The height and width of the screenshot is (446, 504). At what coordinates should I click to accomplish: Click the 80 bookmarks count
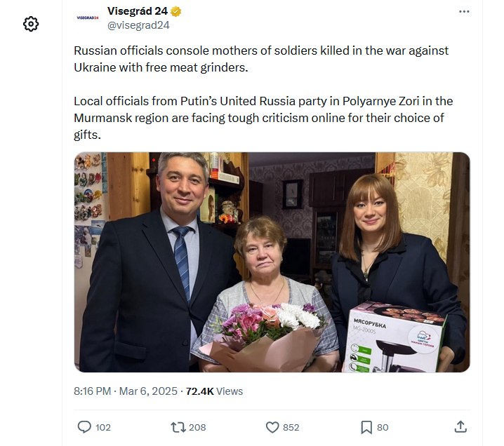[383, 427]
